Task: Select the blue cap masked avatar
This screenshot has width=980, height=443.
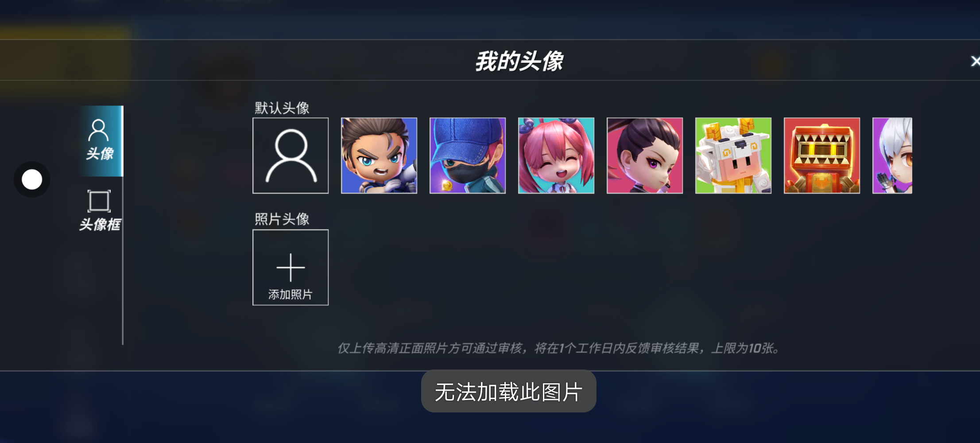Action: click(x=468, y=155)
